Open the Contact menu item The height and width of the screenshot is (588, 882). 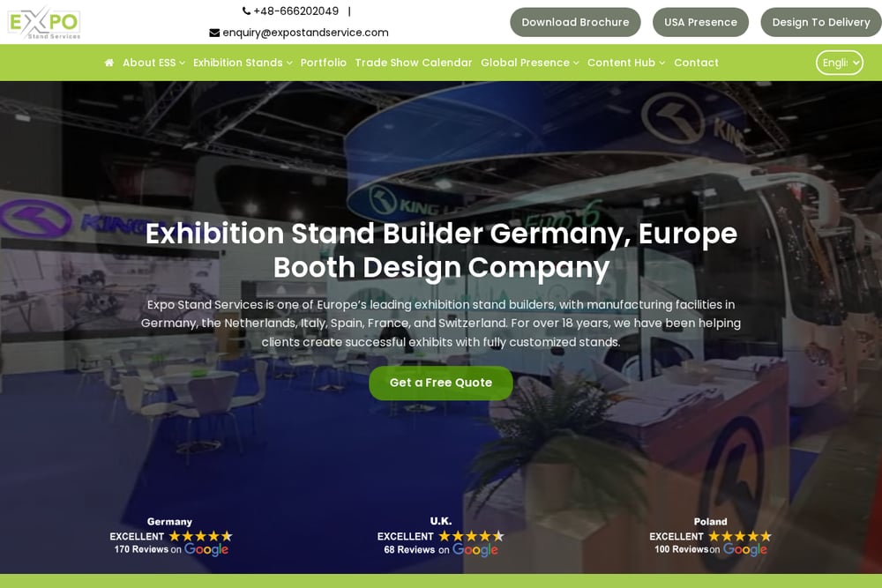point(696,63)
